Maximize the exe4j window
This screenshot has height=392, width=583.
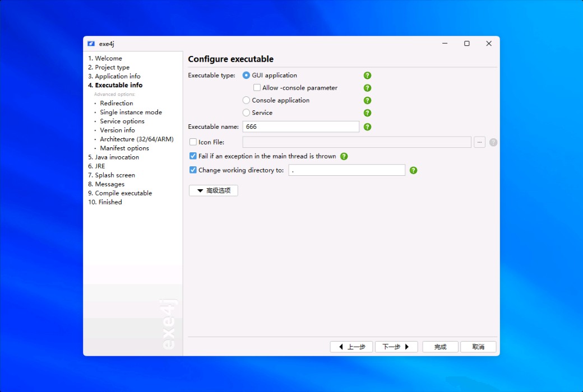coord(466,44)
